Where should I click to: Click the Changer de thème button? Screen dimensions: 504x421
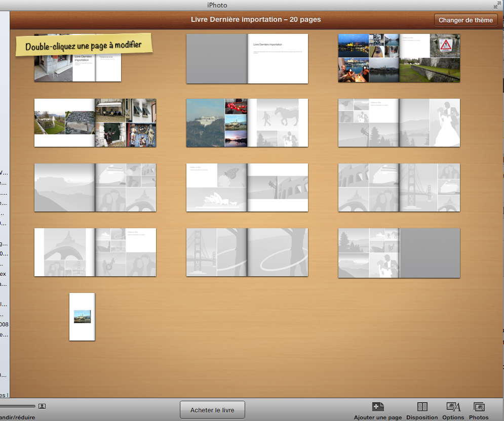[x=466, y=20]
